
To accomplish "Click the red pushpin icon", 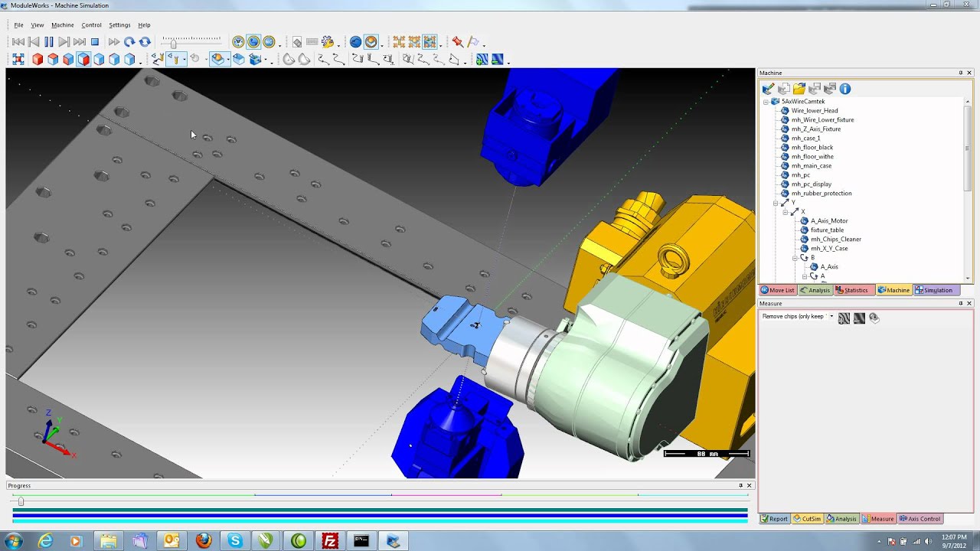I will 457,42.
